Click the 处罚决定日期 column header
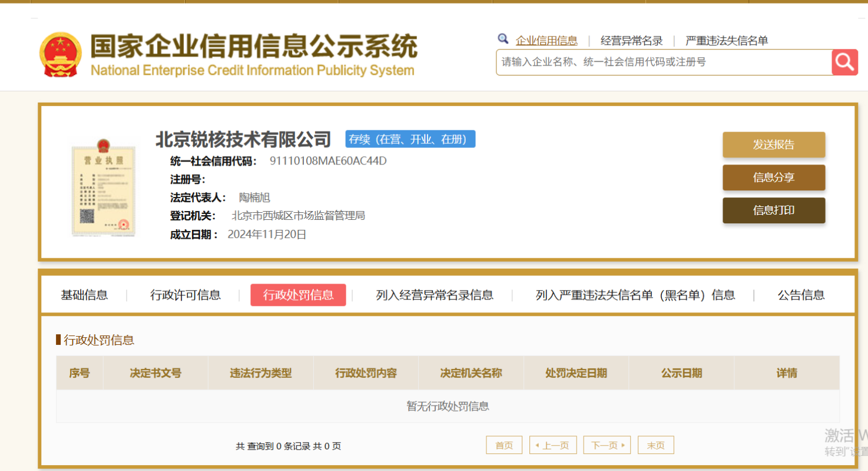868x471 pixels. pyautogui.click(x=576, y=373)
